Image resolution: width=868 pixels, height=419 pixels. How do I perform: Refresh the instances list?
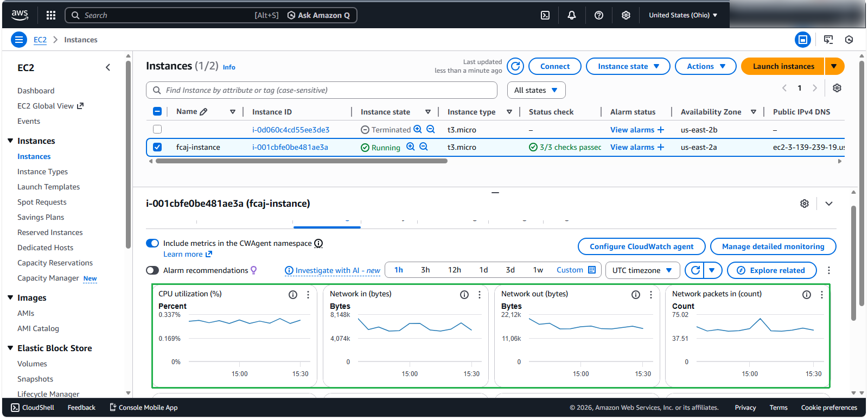515,66
